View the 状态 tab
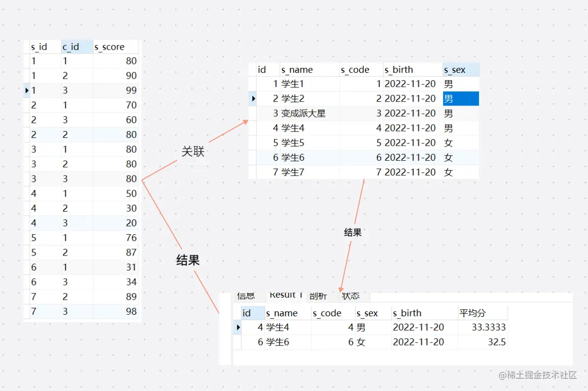The image size is (588, 391). [x=351, y=295]
